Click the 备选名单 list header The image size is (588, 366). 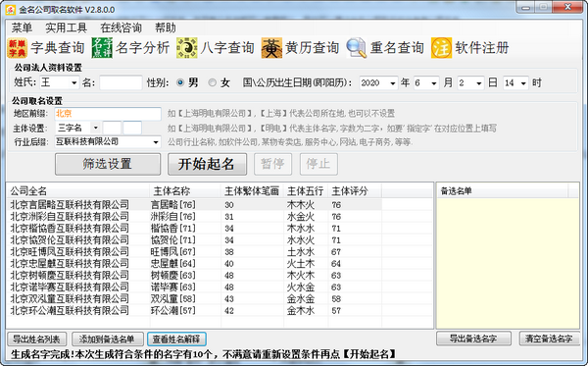[x=503, y=191]
